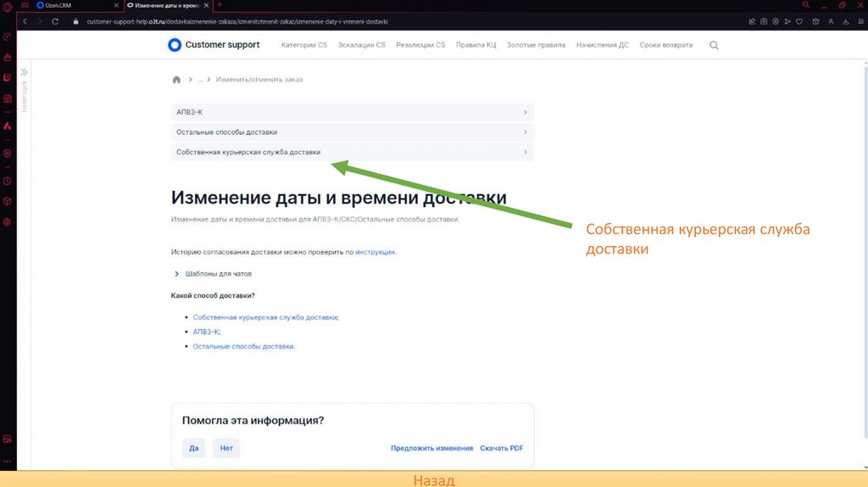The image size is (868, 487).
Task: Open the player icon in the sidebar
Action: pyautogui.click(x=7, y=154)
